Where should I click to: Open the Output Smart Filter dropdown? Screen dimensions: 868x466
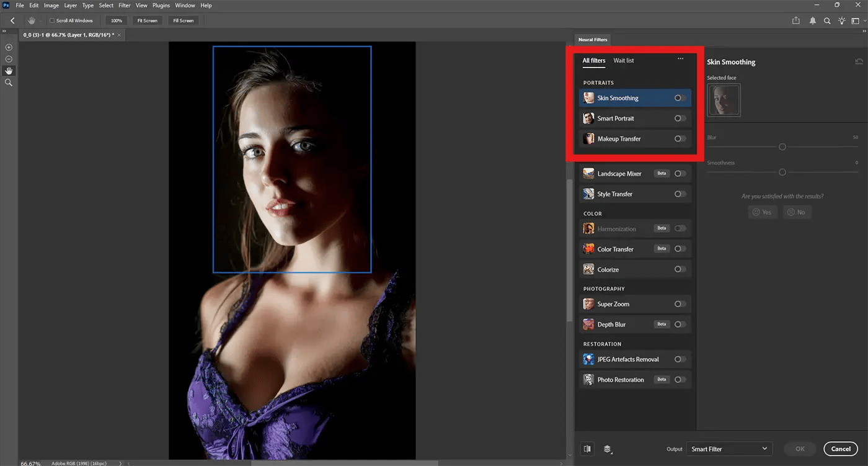(729, 449)
